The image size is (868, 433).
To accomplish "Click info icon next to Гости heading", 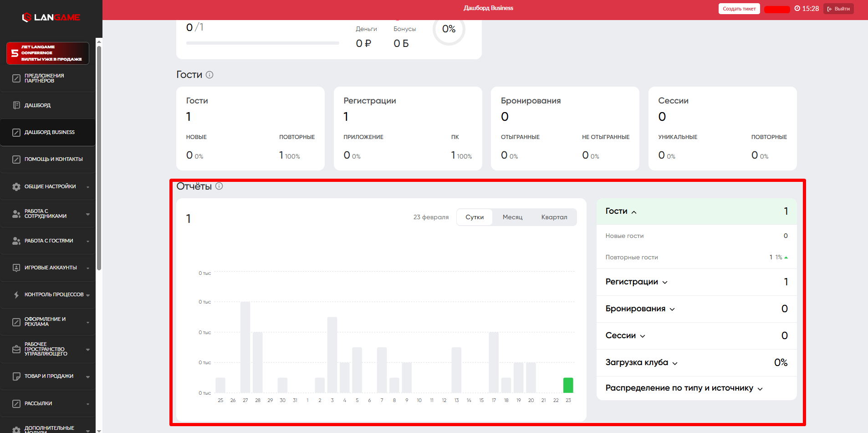I will point(209,75).
